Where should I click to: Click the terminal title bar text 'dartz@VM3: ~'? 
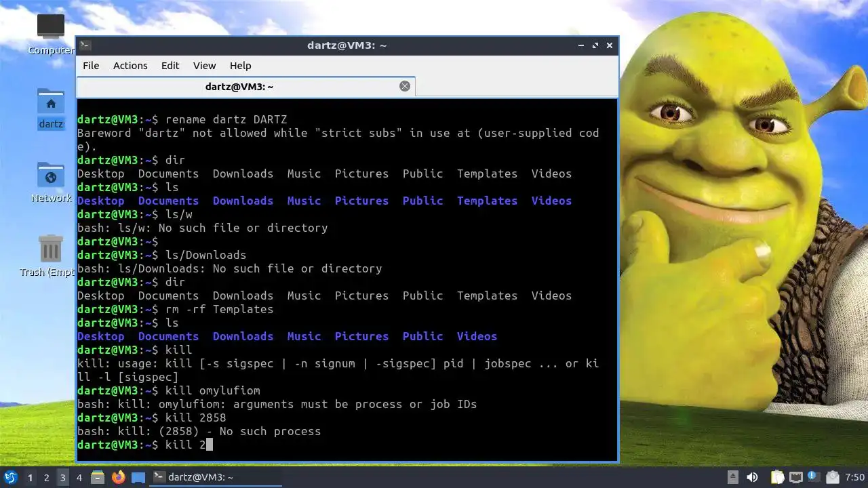coord(347,45)
